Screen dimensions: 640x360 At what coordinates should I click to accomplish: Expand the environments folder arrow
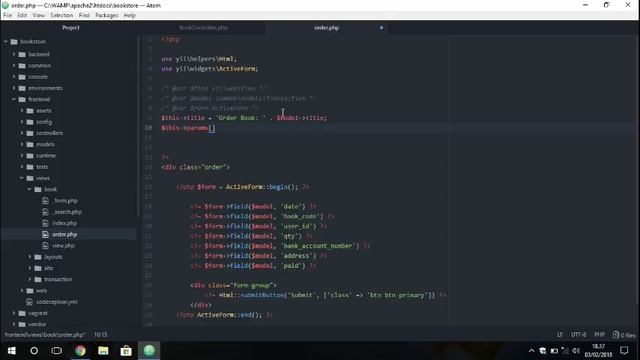pyautogui.click(x=14, y=88)
